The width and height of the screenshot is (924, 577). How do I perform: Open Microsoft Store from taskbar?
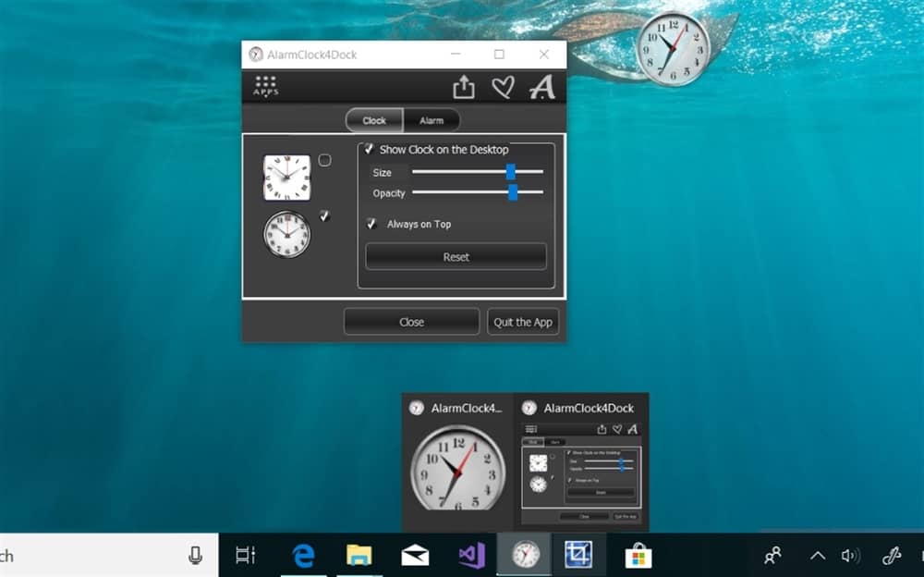(638, 556)
